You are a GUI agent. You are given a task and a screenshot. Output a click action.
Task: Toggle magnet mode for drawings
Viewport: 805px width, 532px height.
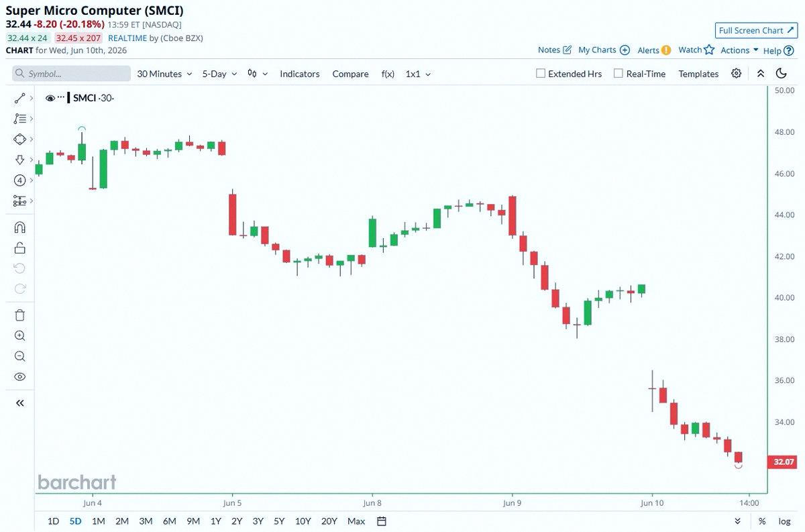click(19, 227)
